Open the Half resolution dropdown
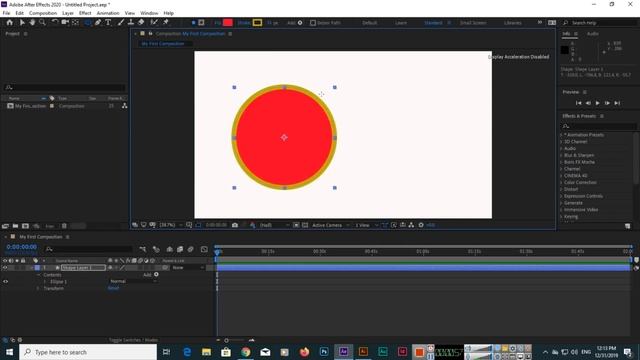This screenshot has height=360, width=640. [x=274, y=225]
